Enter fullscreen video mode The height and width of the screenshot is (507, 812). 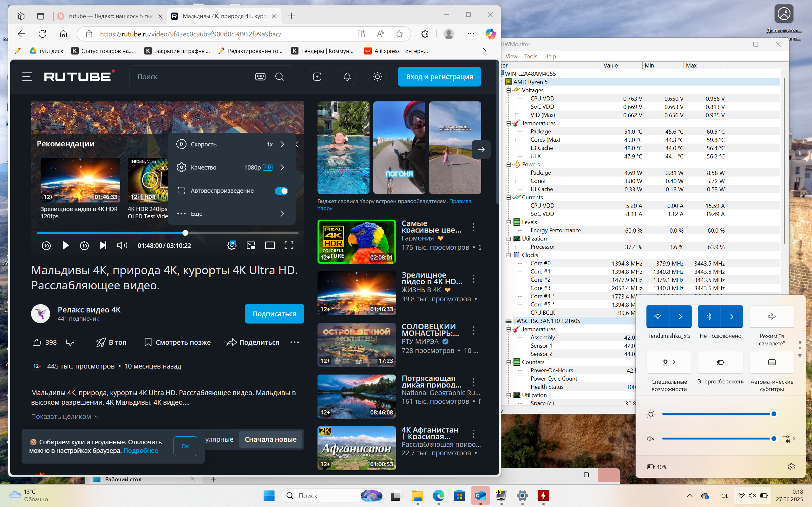pos(289,246)
